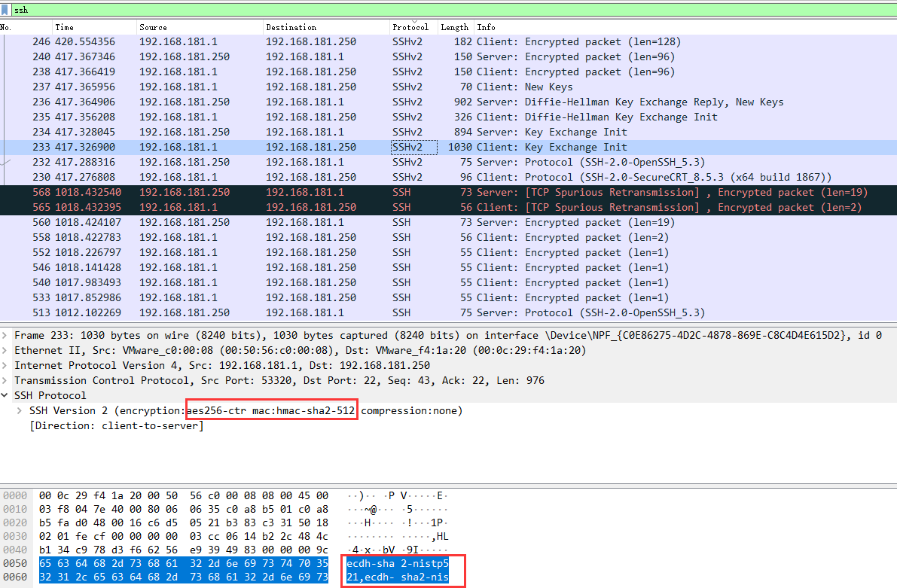897x588 pixels.
Task: Click hex dump offset 0010
Action: (16, 509)
